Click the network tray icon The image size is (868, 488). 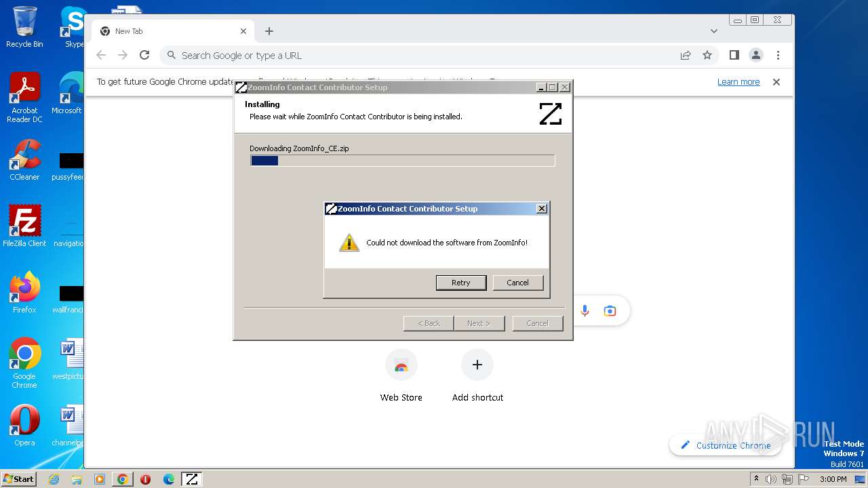point(787,479)
